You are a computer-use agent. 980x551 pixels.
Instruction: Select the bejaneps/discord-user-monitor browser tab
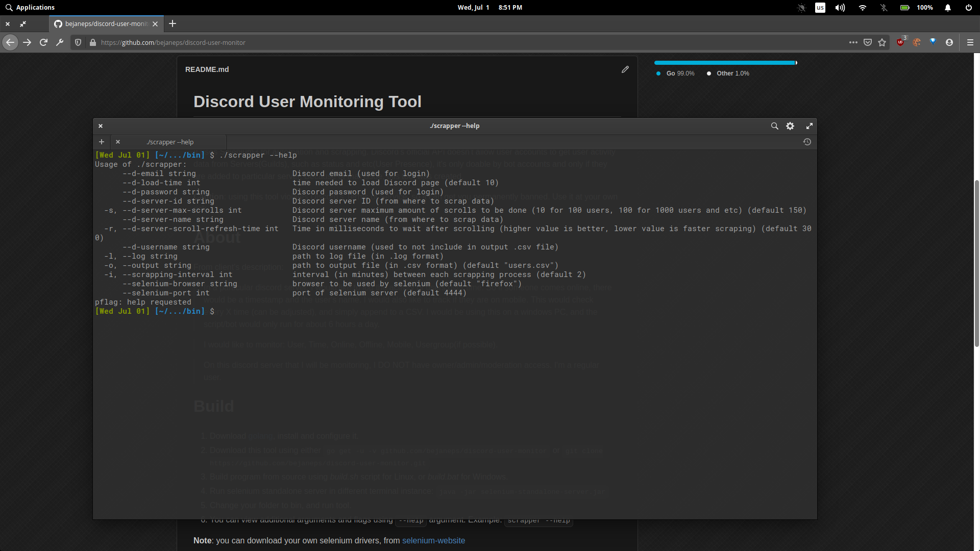[106, 23]
